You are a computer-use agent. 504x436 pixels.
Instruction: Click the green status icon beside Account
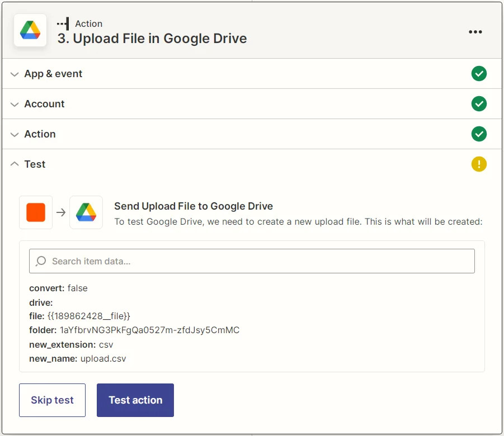(x=479, y=103)
